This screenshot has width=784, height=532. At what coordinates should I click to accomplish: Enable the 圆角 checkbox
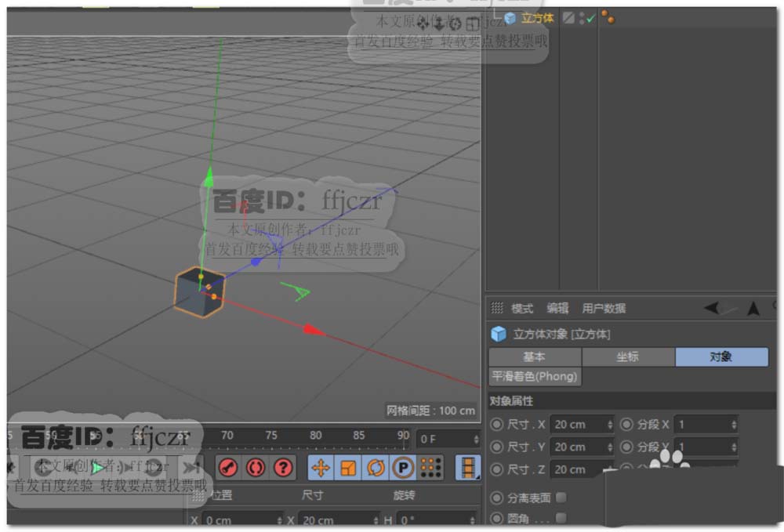(561, 518)
